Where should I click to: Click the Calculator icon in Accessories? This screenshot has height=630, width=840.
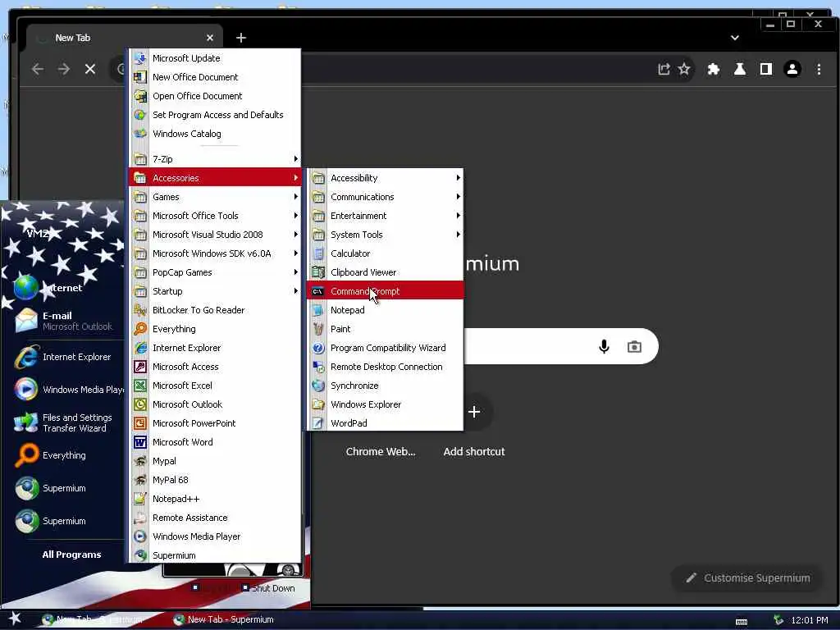click(318, 253)
